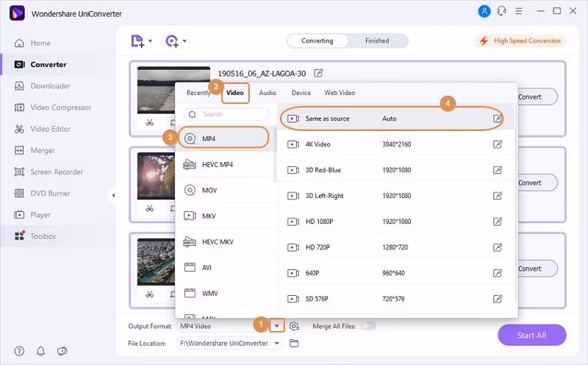Edit settings for 4K Video preset
The height and width of the screenshot is (365, 588).
[498, 144]
